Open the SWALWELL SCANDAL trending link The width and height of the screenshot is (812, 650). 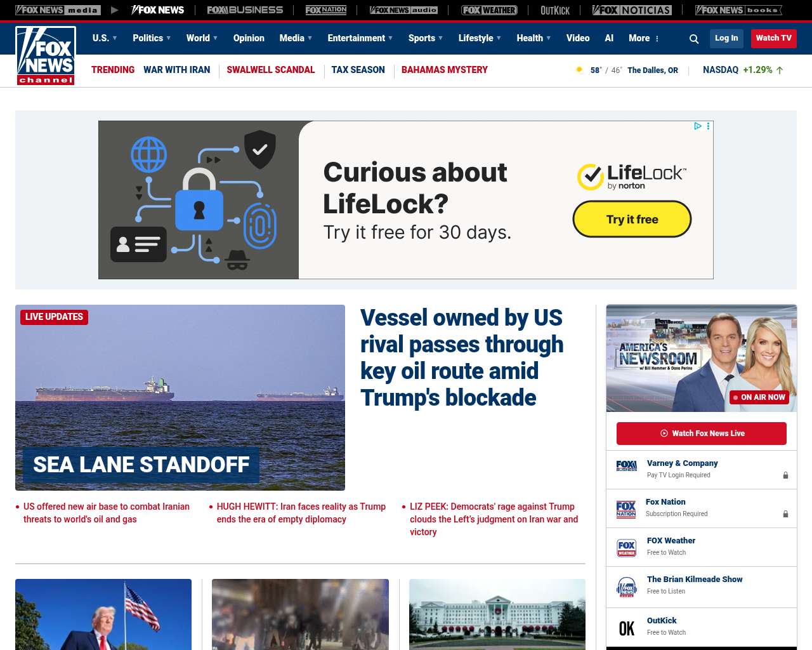point(271,70)
